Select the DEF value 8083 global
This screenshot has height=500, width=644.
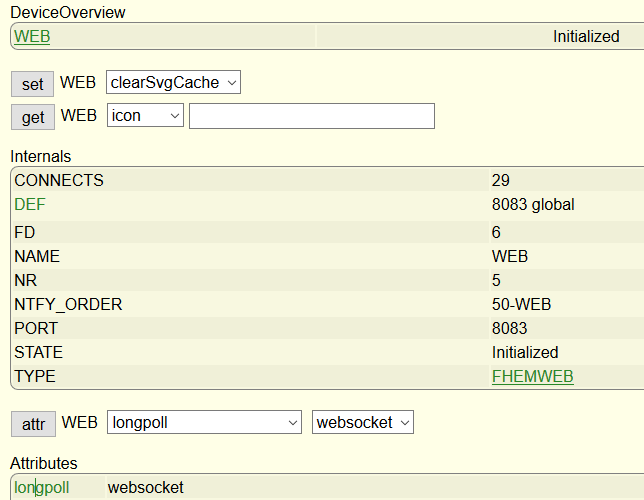pos(533,205)
